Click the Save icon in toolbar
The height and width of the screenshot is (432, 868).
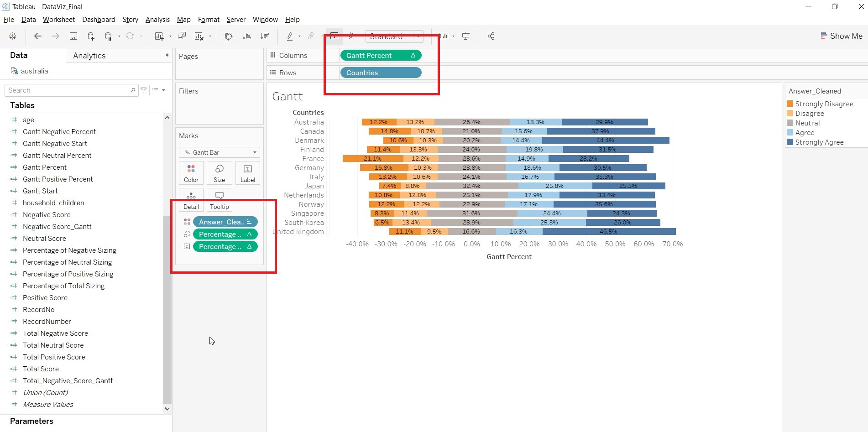pos(73,36)
